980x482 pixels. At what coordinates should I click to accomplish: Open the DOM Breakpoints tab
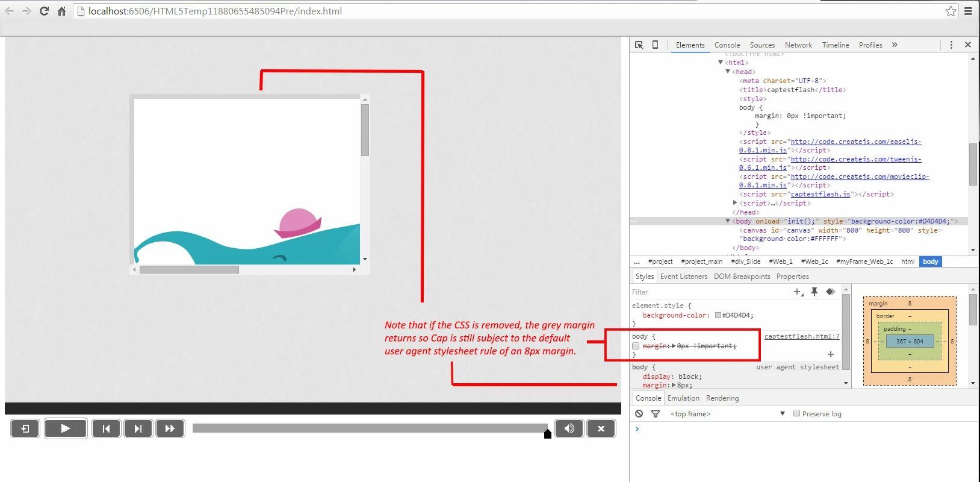click(742, 277)
